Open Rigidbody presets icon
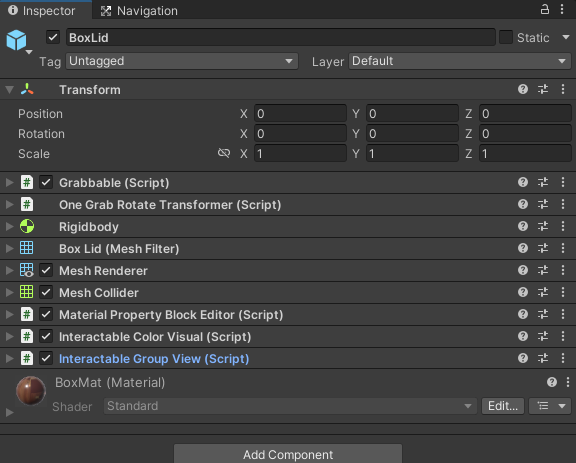 click(x=543, y=226)
